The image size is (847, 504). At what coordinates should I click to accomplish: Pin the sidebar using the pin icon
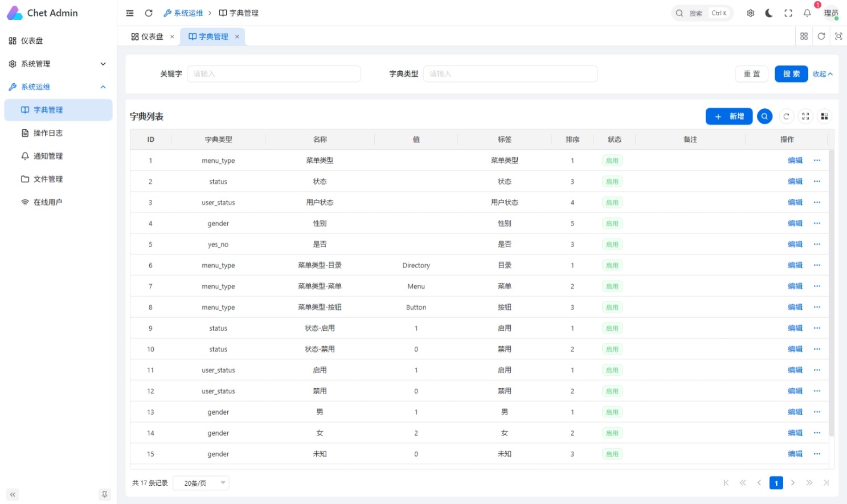tap(104, 494)
